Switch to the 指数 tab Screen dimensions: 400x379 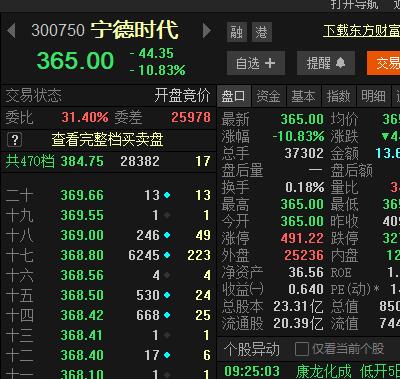(x=338, y=96)
